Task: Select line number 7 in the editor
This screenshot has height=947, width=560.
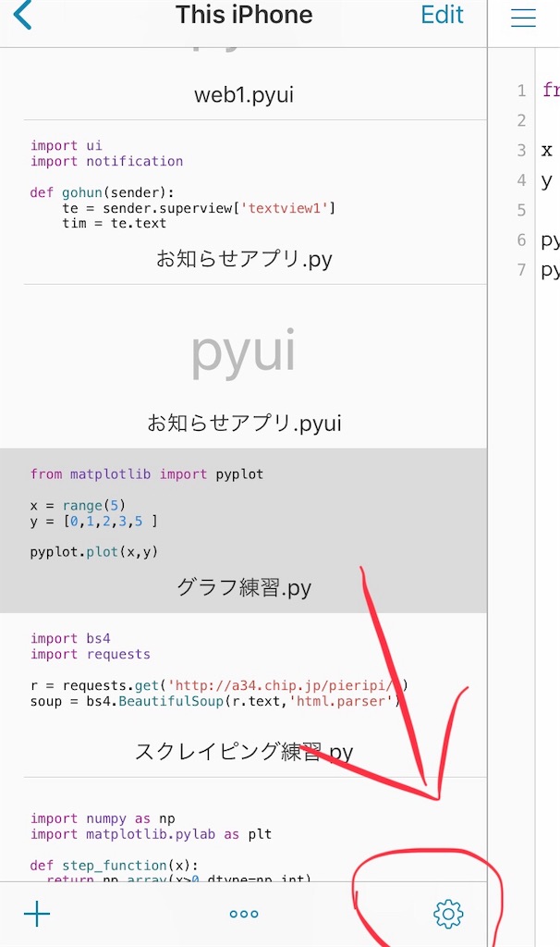Action: tap(521, 269)
